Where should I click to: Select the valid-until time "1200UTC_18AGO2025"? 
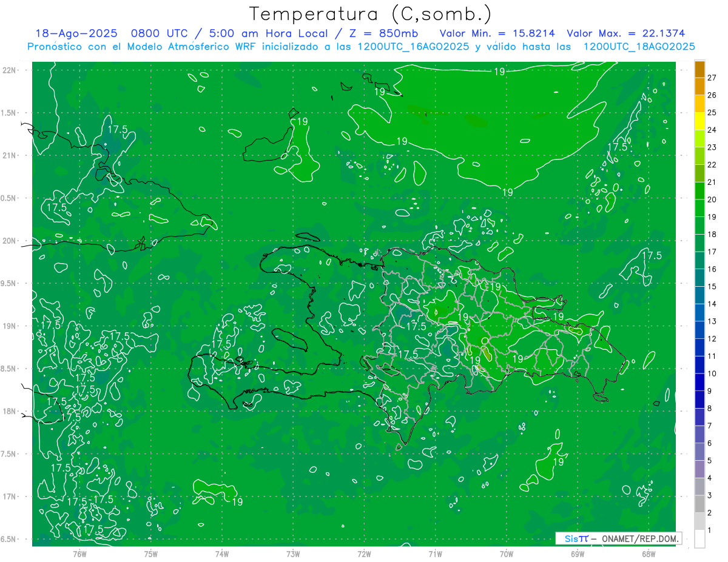[x=639, y=47]
